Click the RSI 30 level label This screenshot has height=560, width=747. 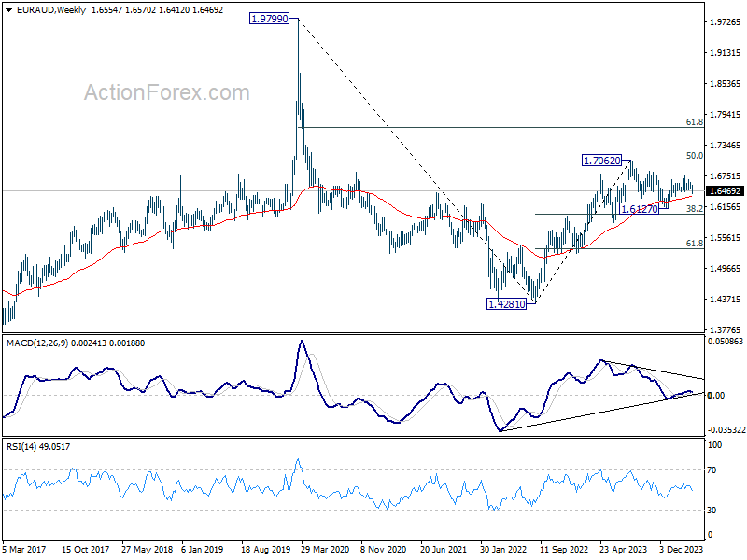point(712,510)
